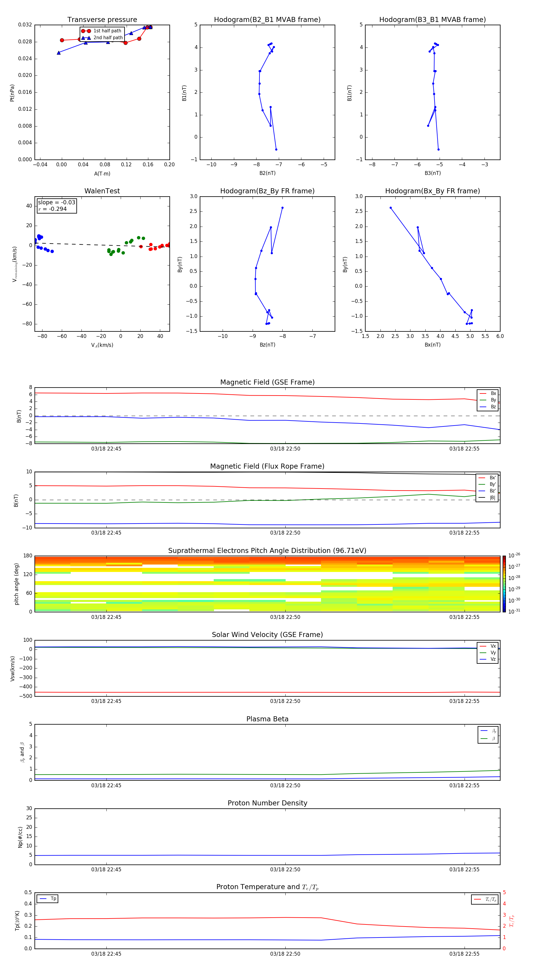Click the green β legend entry in Plasma Beta plot
The width and height of the screenshot is (535, 980).
[x=488, y=739]
